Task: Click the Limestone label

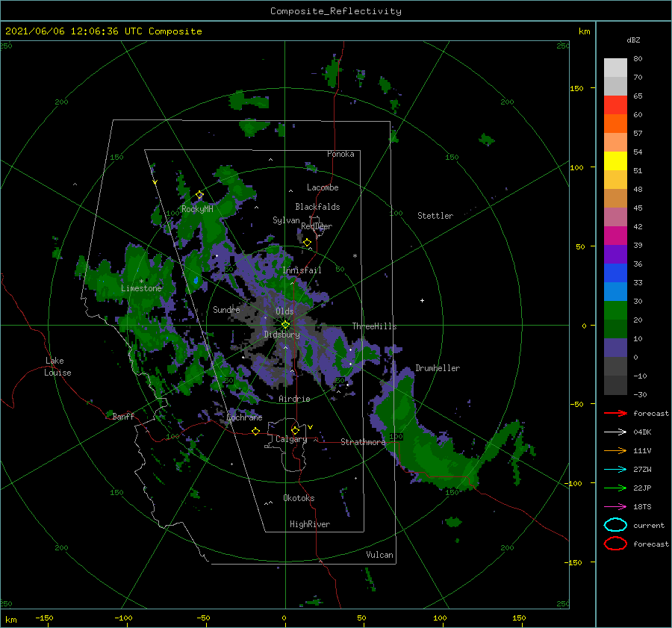Action: coord(141,288)
